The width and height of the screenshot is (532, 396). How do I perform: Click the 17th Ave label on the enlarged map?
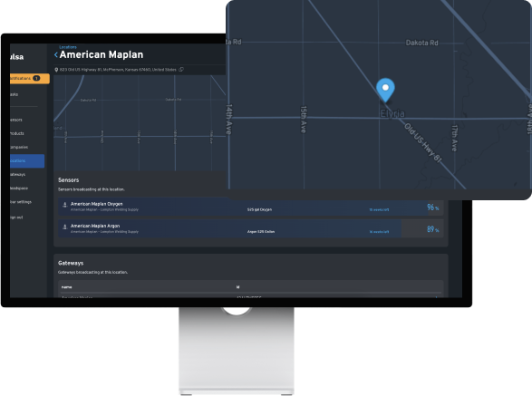point(454,138)
